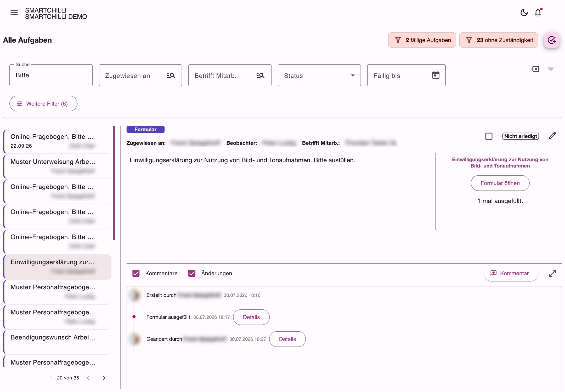Viewport: 565px width, 392px height.
Task: Select Muster Unterweisung Arbe… task
Action: pyautogui.click(x=57, y=166)
